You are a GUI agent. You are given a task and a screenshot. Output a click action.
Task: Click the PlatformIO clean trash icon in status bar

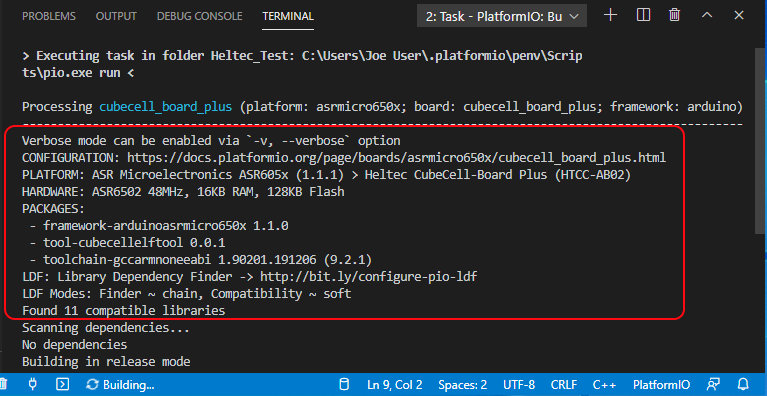[3, 384]
